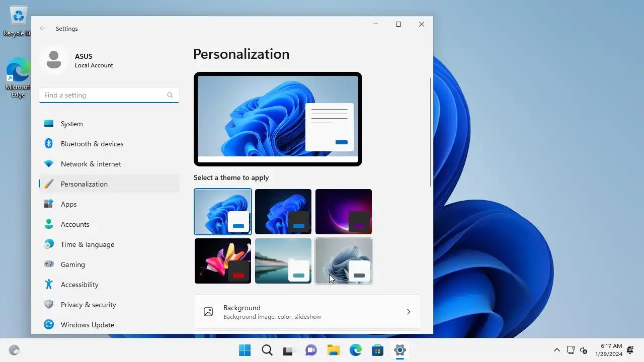Apply the lake Sunrise theme
The height and width of the screenshot is (362, 644).
click(x=283, y=261)
